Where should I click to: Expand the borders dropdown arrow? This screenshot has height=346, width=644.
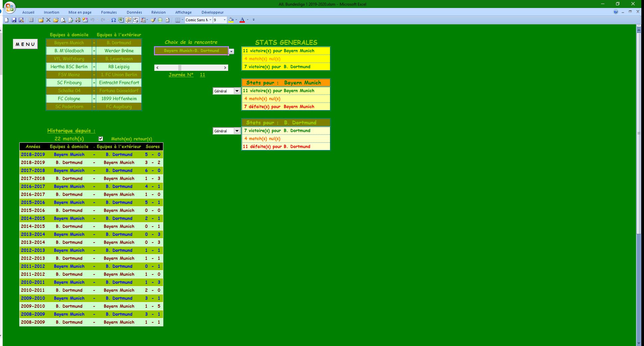[182, 20]
